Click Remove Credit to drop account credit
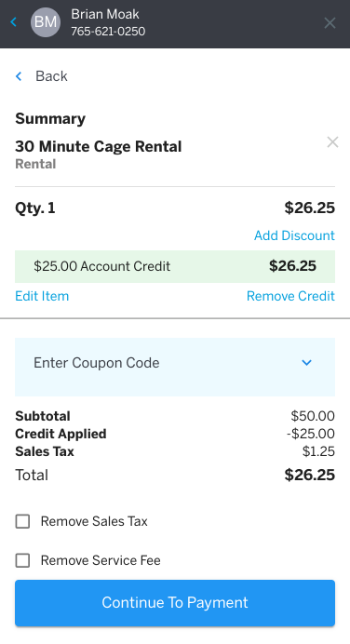This screenshot has height=644, width=350. (290, 296)
